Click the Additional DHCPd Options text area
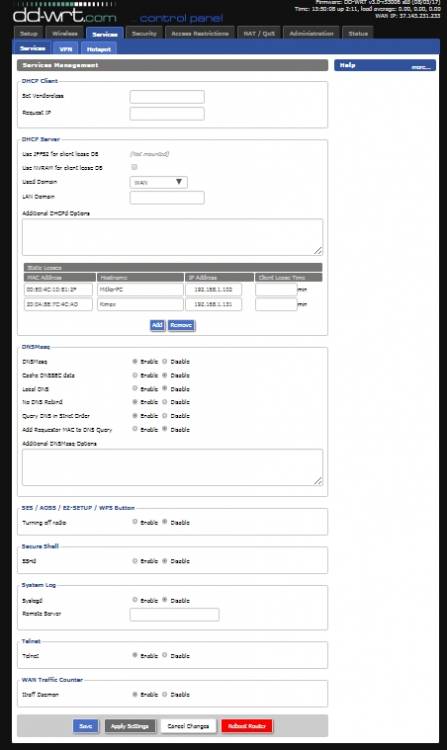447x750 pixels. tap(172, 237)
